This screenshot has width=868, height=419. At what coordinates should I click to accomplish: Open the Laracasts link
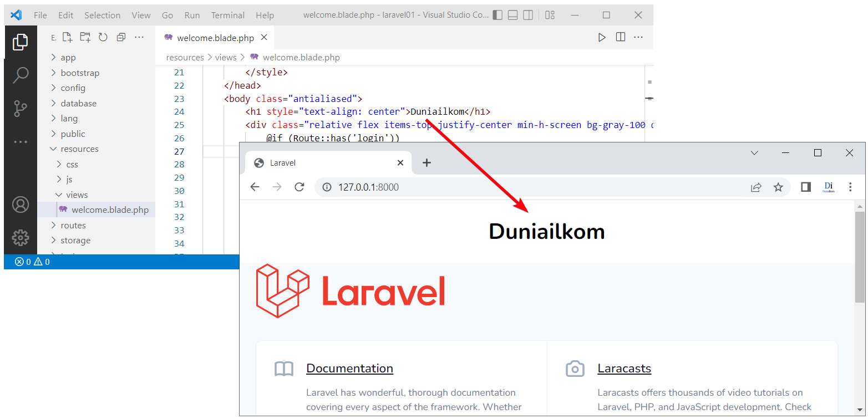click(625, 369)
